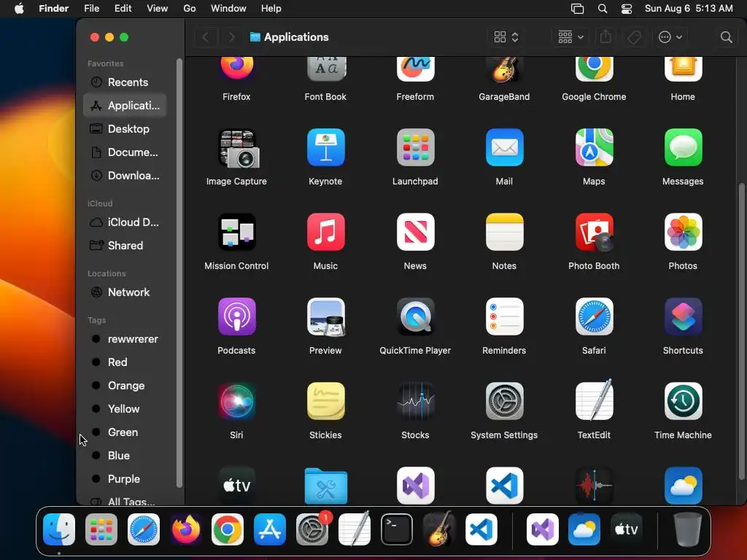Select the Stocks app
747x560 pixels.
pyautogui.click(x=415, y=401)
